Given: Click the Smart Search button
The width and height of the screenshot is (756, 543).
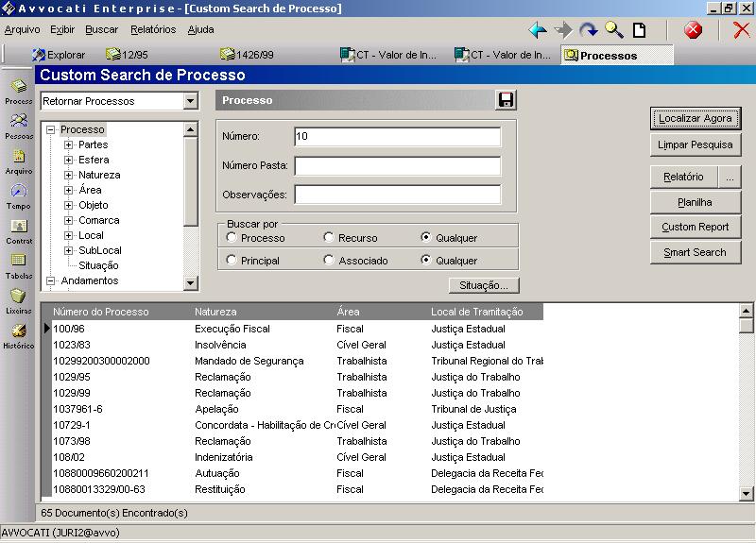Looking at the screenshot, I should [696, 252].
